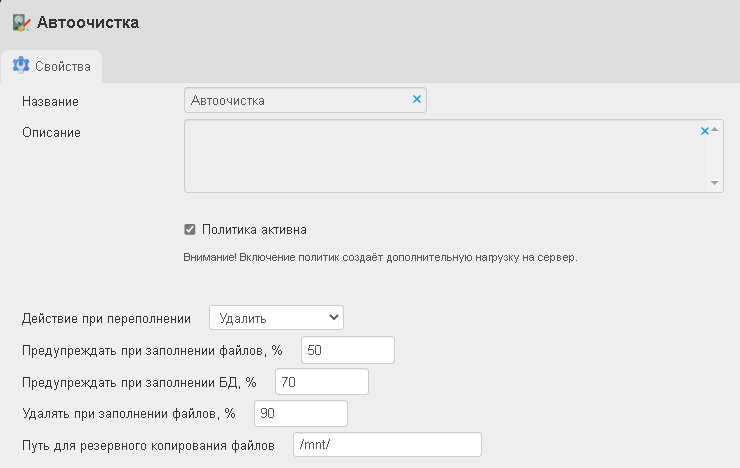
Task: Uncheck the Политика активна checkbox
Action: 190,229
